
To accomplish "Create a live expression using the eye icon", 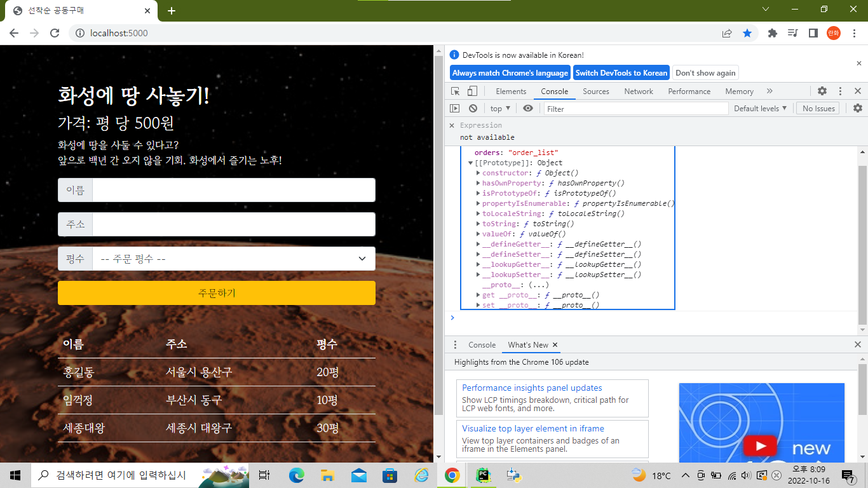I will (x=528, y=109).
